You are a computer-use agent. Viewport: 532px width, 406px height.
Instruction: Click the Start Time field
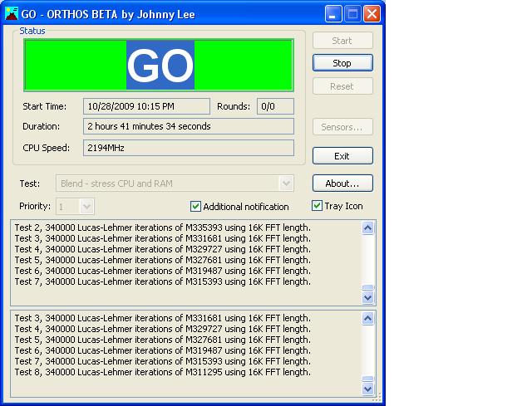click(146, 106)
